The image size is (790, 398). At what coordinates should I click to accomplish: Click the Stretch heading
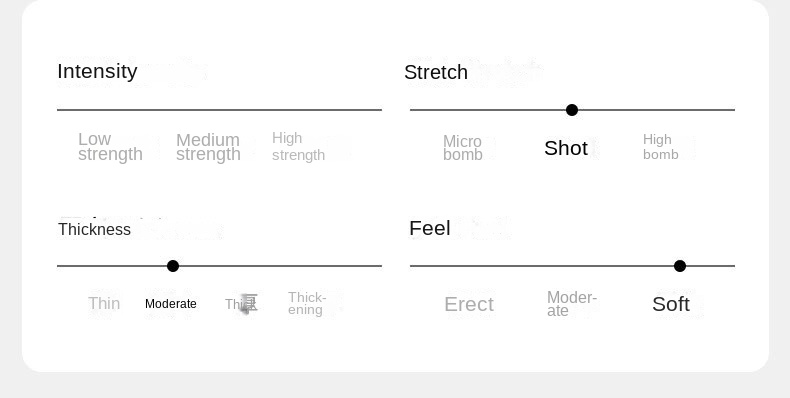point(436,73)
